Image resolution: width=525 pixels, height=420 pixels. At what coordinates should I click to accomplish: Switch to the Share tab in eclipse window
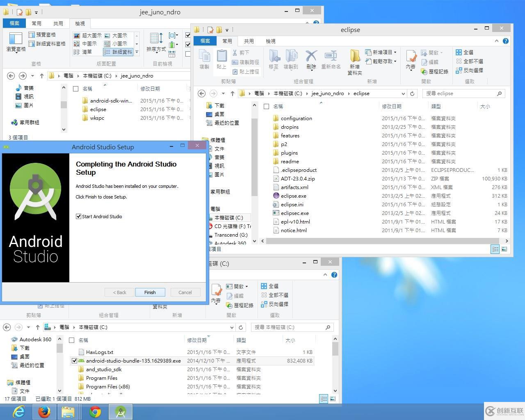(249, 41)
